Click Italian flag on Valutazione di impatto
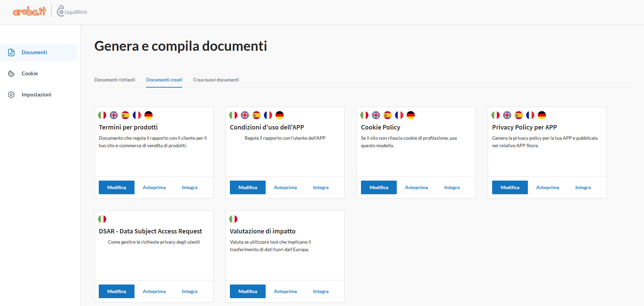644x306 pixels. pyautogui.click(x=233, y=219)
